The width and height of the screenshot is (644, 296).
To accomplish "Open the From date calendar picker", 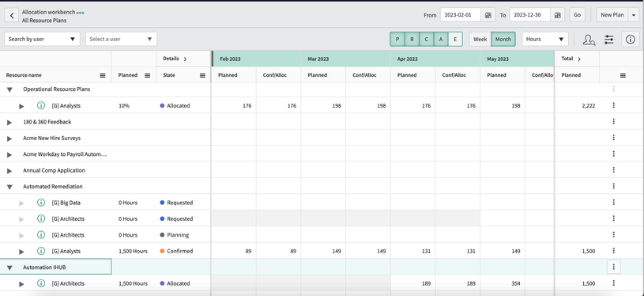I will click(x=488, y=15).
